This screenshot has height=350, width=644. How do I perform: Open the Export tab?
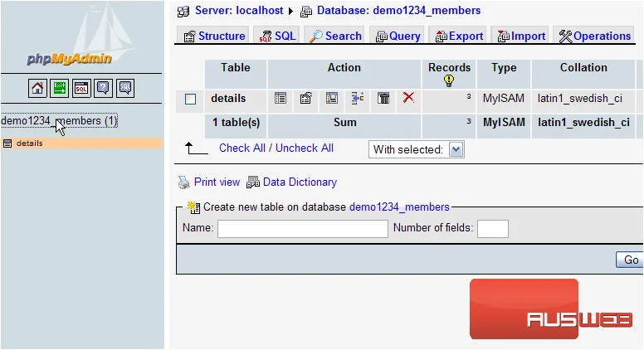tap(459, 36)
